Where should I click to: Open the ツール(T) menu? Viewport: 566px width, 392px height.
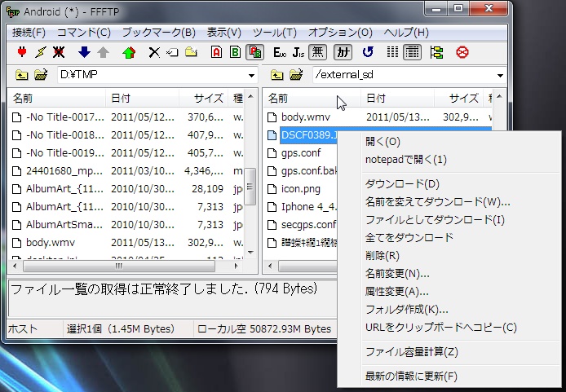274,33
